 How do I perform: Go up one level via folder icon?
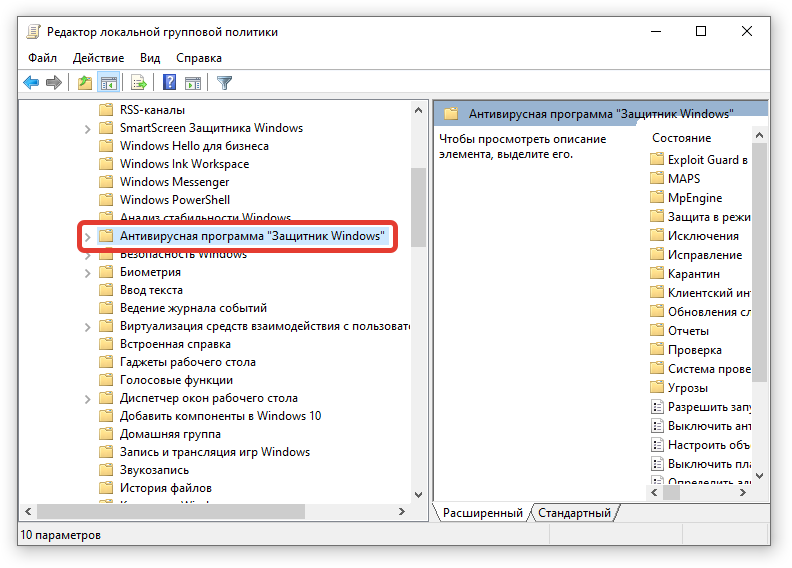[85, 82]
